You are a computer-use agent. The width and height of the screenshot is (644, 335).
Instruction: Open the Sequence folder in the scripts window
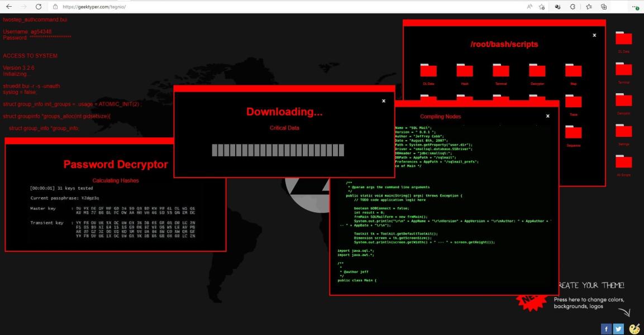click(573, 133)
